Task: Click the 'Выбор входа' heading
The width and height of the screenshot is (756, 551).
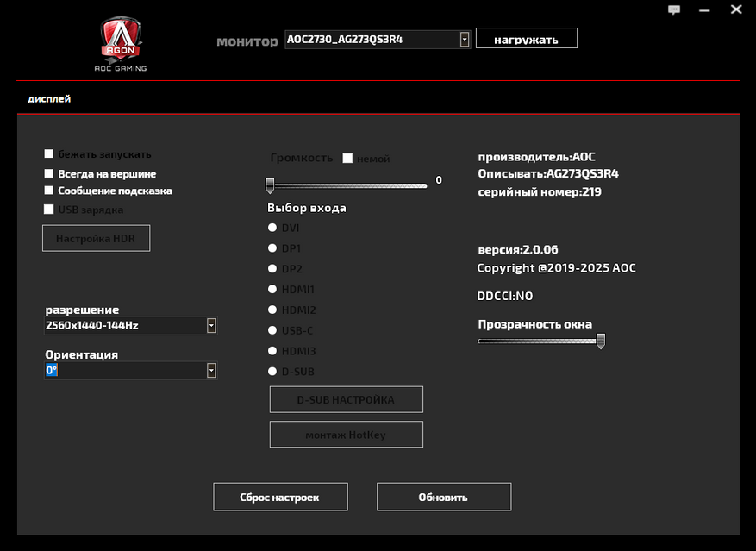Action: [x=307, y=208]
